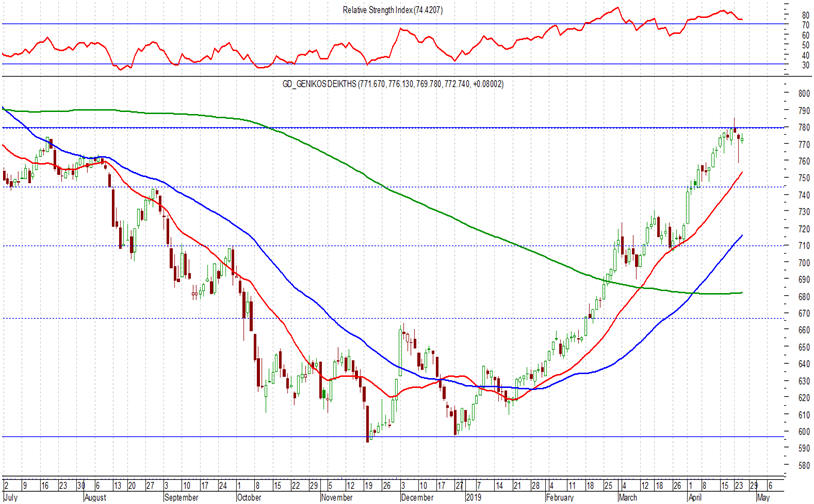The width and height of the screenshot is (814, 504).
Task: Click the 50 value on the RSI scale
Action: pyautogui.click(x=806, y=46)
